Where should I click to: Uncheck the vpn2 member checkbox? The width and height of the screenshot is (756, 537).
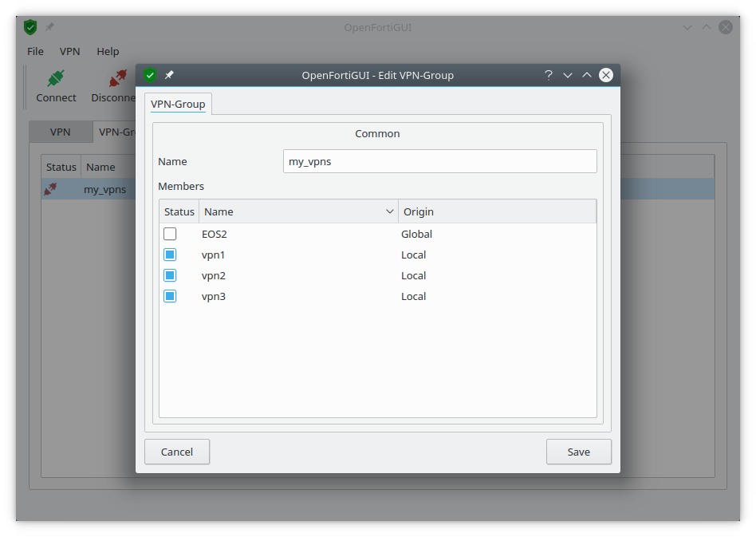(170, 275)
